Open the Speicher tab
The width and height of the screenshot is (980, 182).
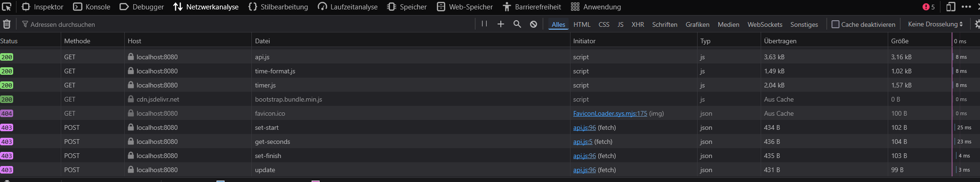(x=407, y=7)
